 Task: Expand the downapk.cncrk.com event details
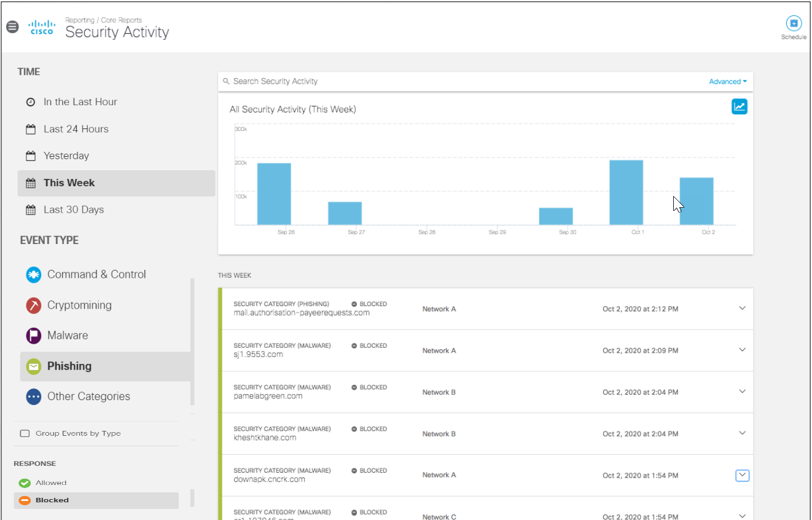[742, 475]
